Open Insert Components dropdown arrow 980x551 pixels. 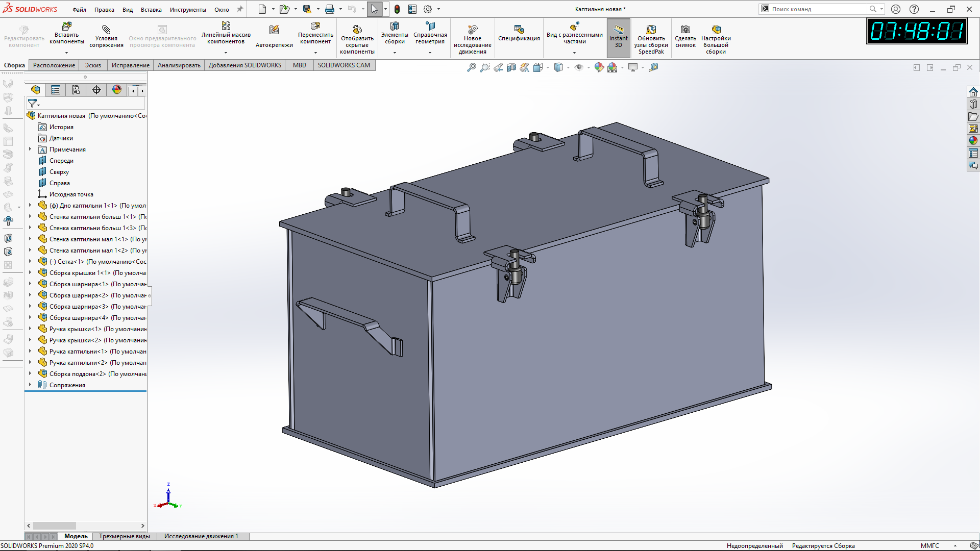(x=66, y=53)
